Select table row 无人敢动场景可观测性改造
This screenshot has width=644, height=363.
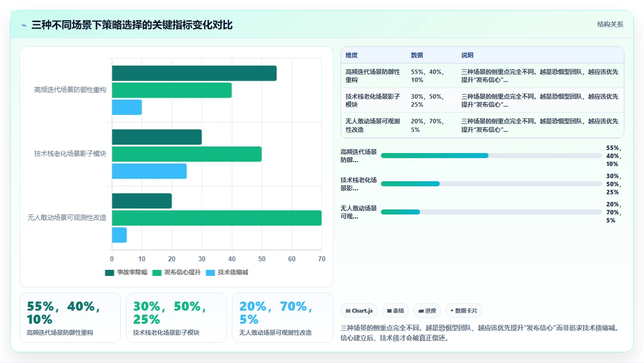tap(482, 125)
